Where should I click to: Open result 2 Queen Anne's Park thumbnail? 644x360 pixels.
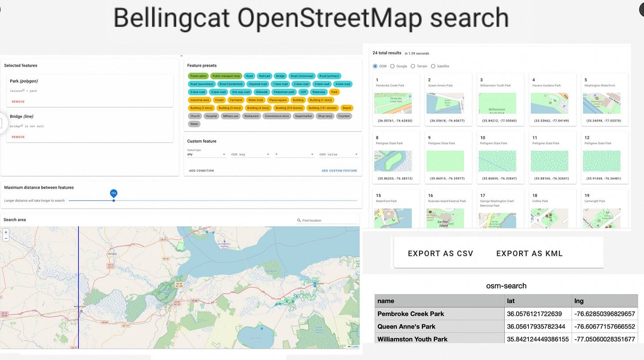click(x=445, y=103)
